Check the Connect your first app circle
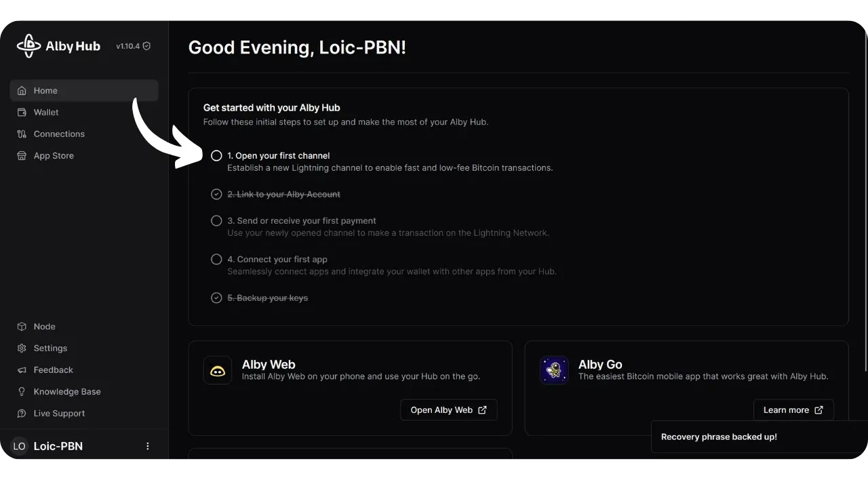Viewport: 868px width, 480px height. (x=216, y=260)
